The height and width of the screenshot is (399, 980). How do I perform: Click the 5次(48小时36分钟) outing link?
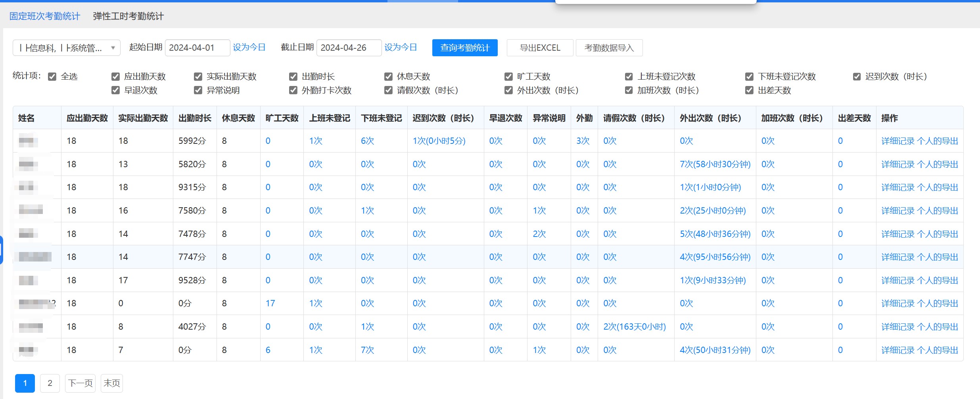(x=715, y=234)
